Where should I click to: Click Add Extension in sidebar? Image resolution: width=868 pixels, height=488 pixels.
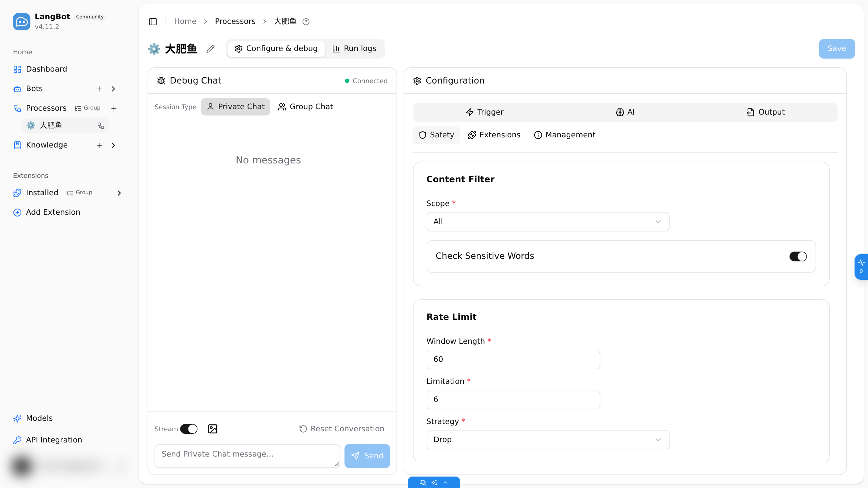47,212
